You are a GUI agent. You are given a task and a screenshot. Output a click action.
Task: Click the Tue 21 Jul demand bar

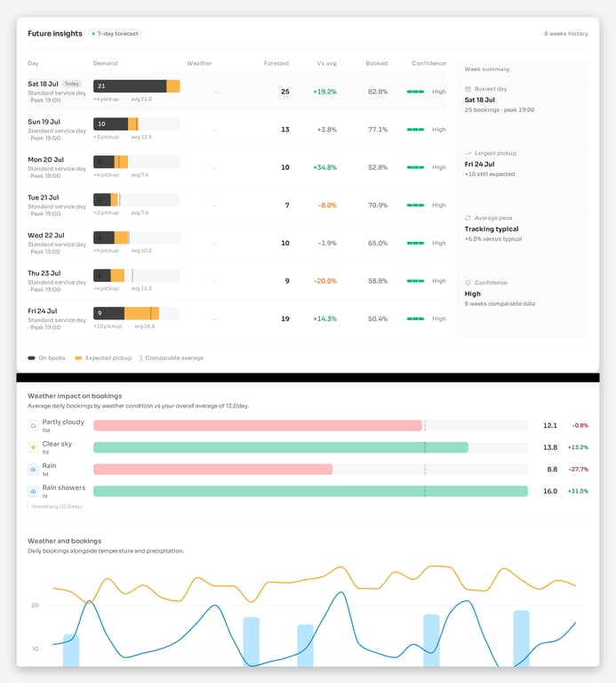pyautogui.click(x=137, y=200)
